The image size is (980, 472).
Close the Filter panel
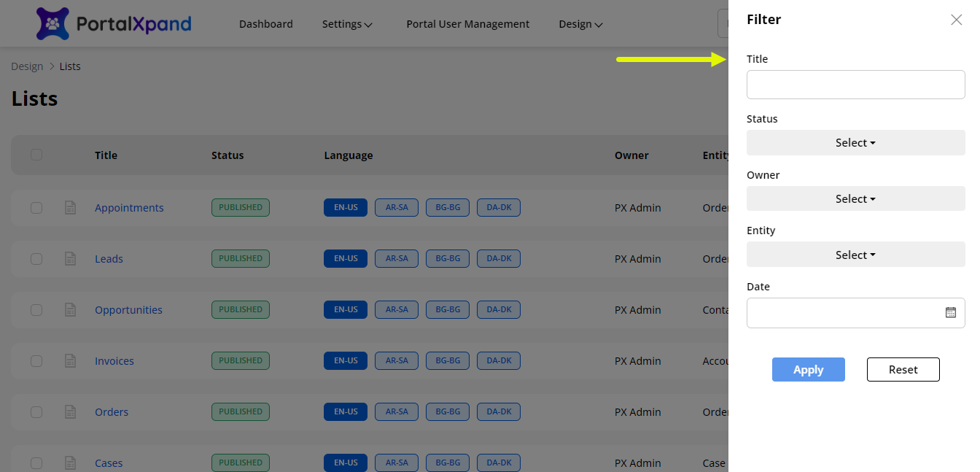tap(956, 20)
